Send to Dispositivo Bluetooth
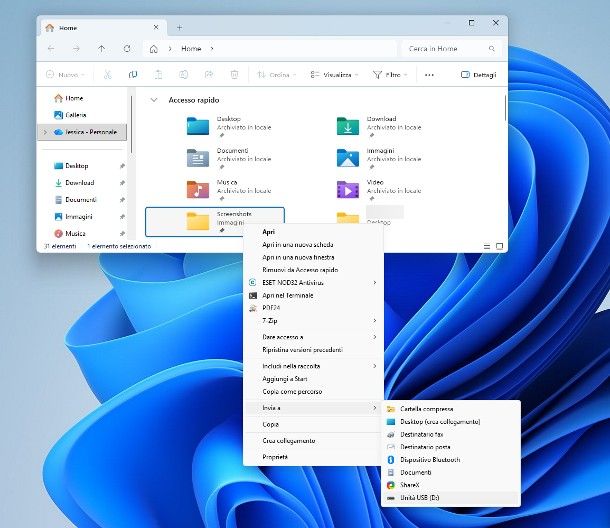This screenshot has width=610, height=528. [451, 460]
